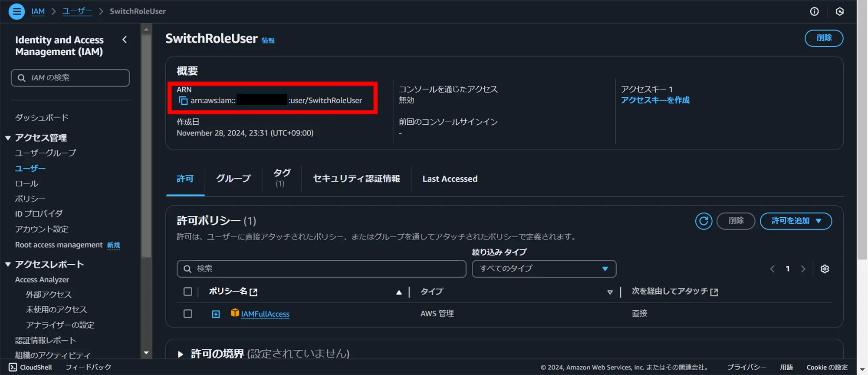Open table preferences gear icon
The height and width of the screenshot is (375, 868).
point(825,269)
